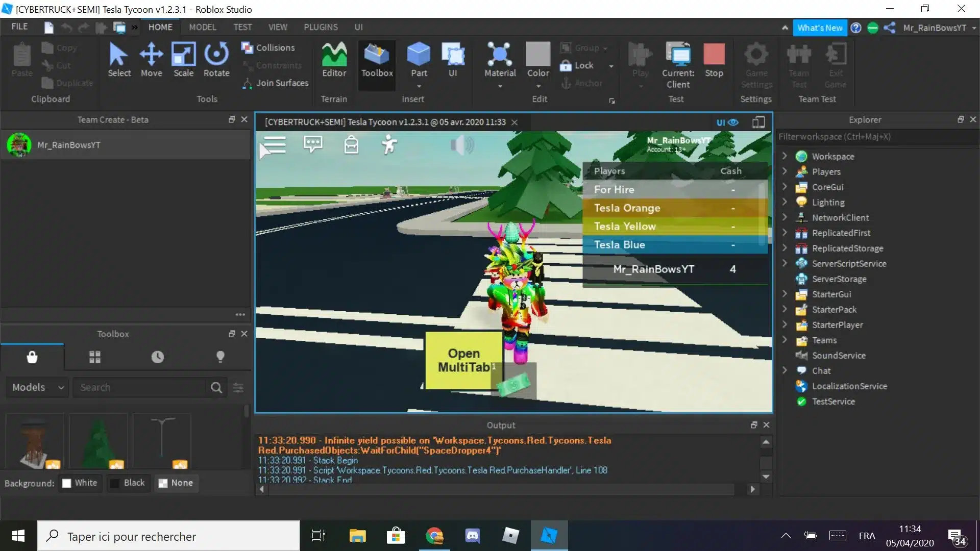This screenshot has height=551, width=980.
Task: Open the Terrain Editor
Action: coord(334,60)
